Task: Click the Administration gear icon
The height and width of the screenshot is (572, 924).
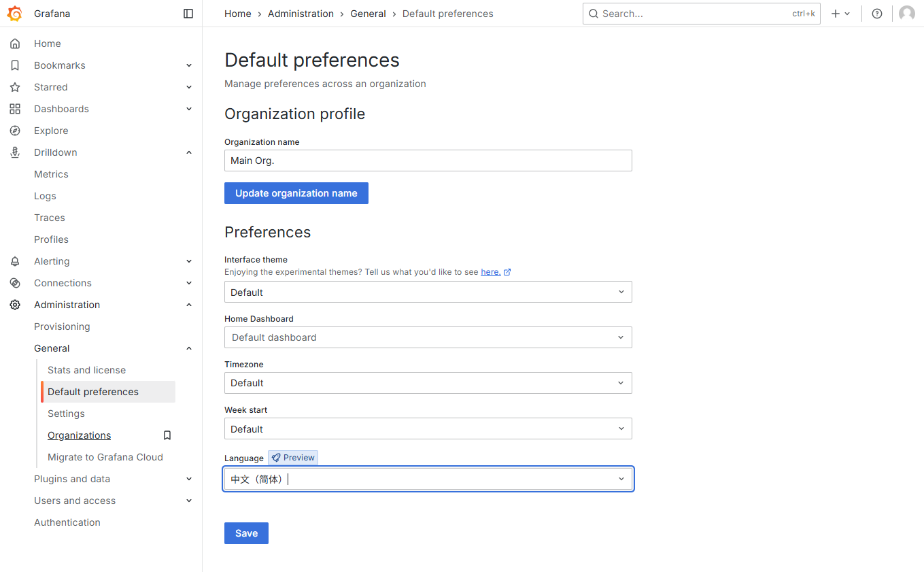Action: tap(15, 305)
